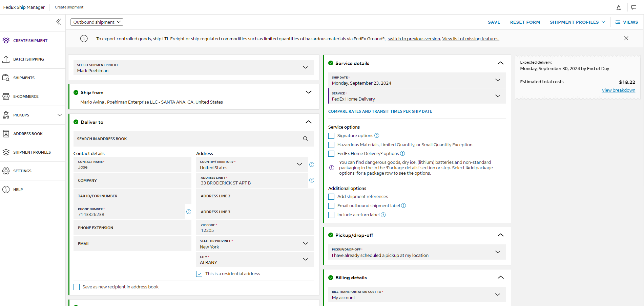This screenshot has width=644, height=306.
Task: Close the information banner
Action: point(626,39)
